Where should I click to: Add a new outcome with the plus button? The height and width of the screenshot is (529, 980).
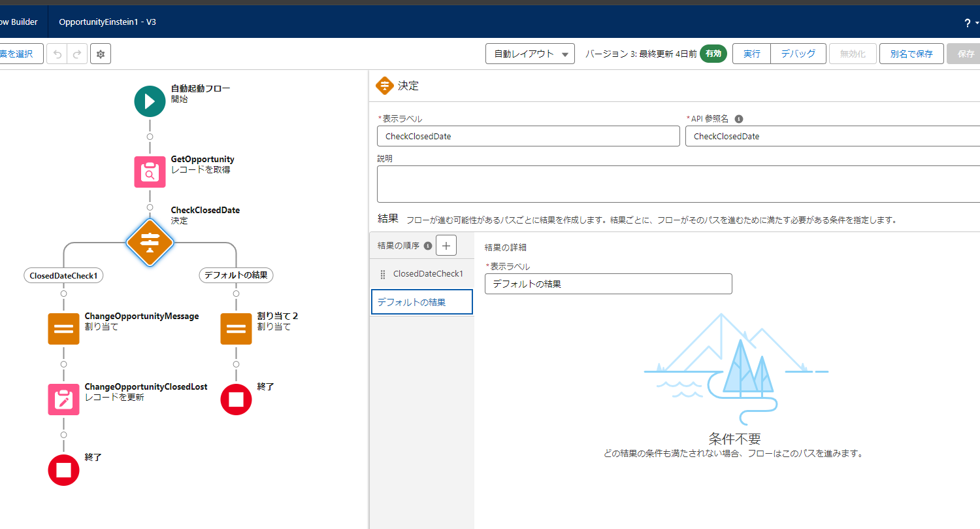446,245
